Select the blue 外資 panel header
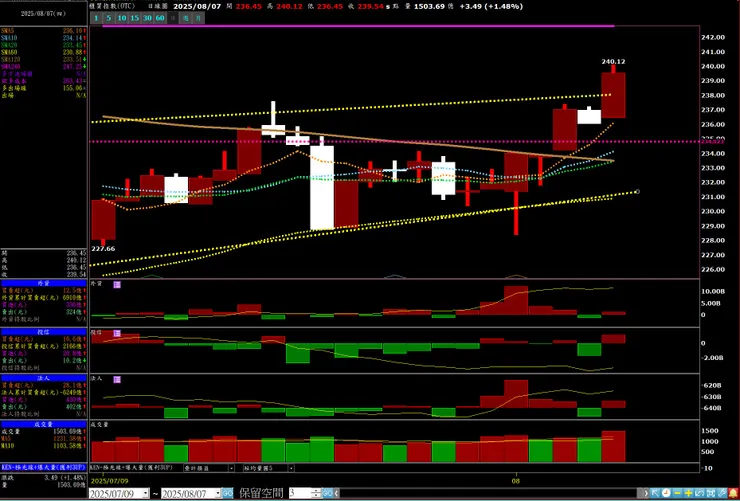Viewport: 740px width, 501px height. point(43,284)
